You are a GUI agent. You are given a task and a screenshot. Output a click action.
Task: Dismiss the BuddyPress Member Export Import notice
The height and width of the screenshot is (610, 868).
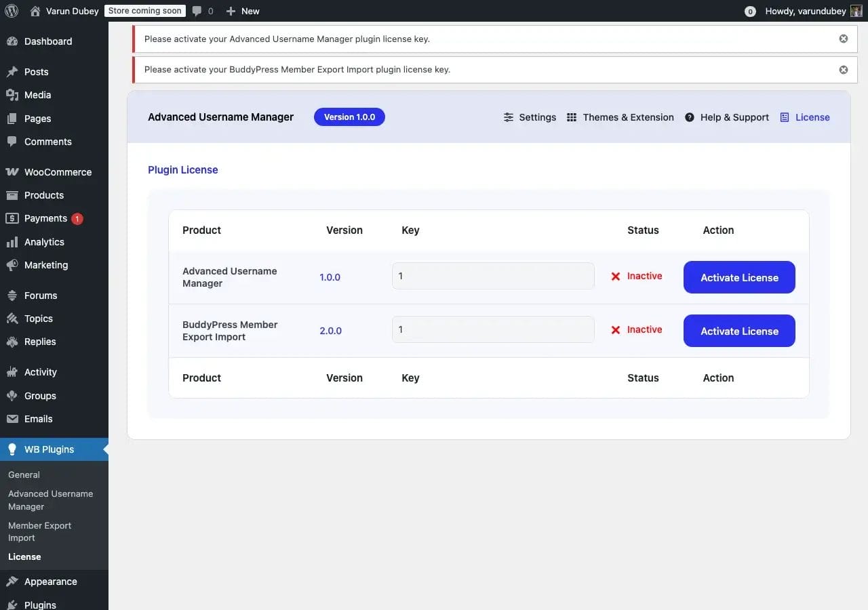843,70
